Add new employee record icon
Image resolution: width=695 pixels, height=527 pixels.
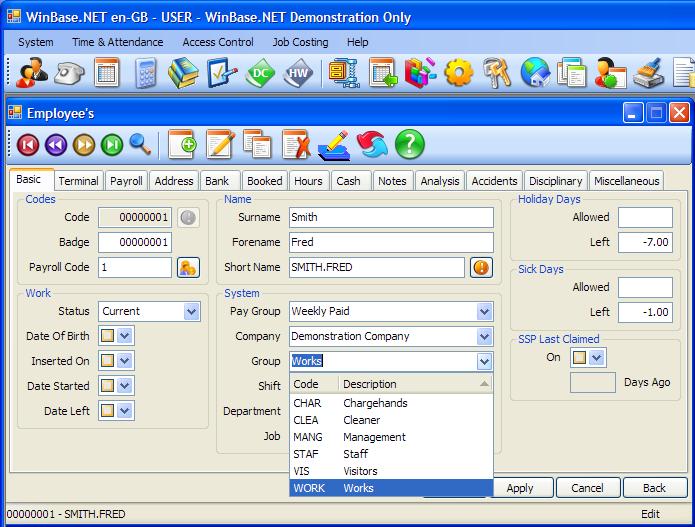[x=182, y=144]
